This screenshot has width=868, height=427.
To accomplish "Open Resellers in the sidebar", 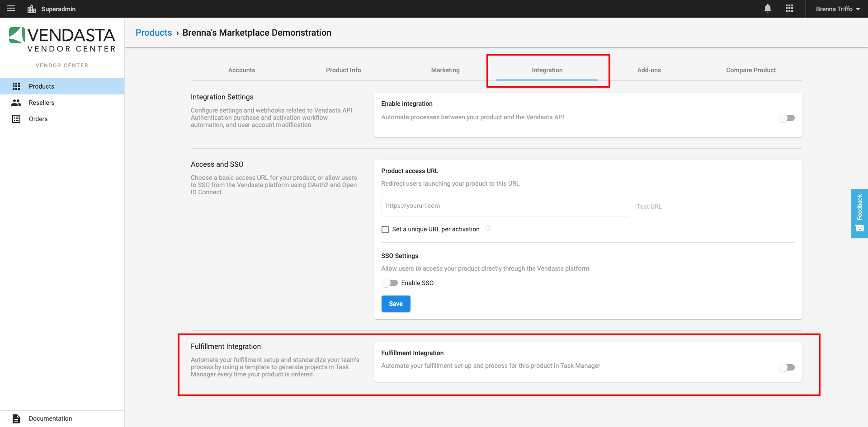I will tap(62, 103).
